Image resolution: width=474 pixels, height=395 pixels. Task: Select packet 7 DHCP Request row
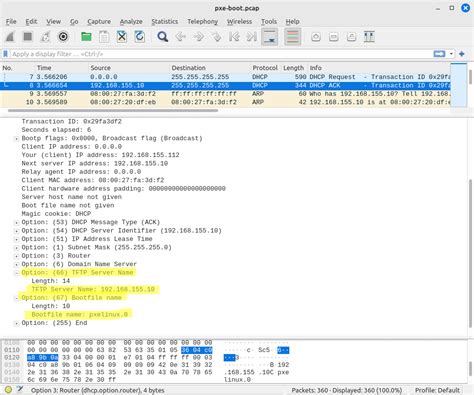[225, 77]
